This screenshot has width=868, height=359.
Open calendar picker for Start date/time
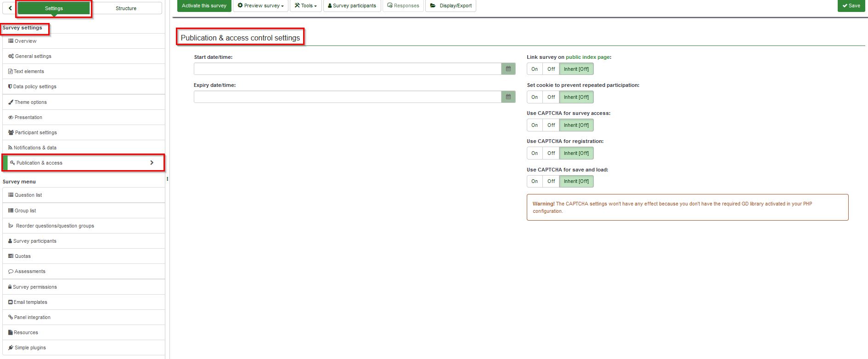click(508, 69)
